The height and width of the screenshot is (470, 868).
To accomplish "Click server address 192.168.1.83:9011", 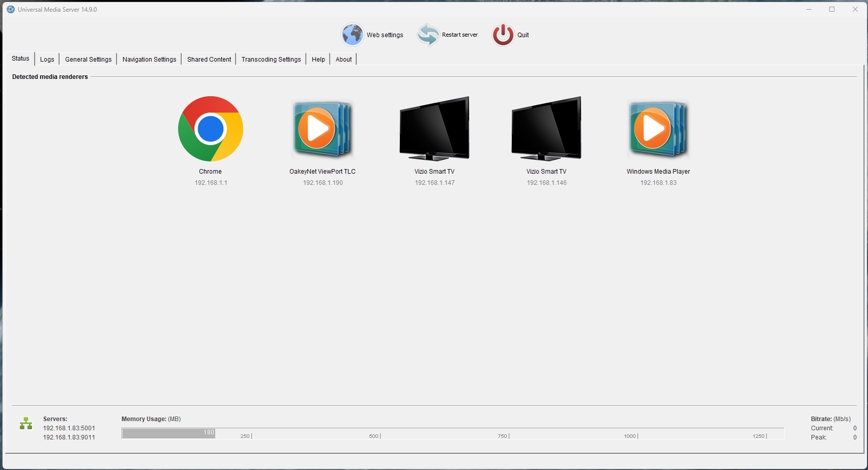I will click(69, 437).
